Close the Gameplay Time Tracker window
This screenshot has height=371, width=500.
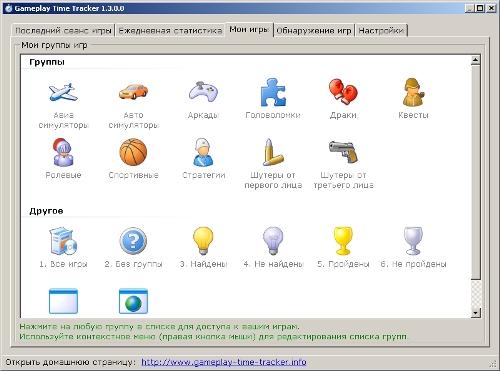491,8
